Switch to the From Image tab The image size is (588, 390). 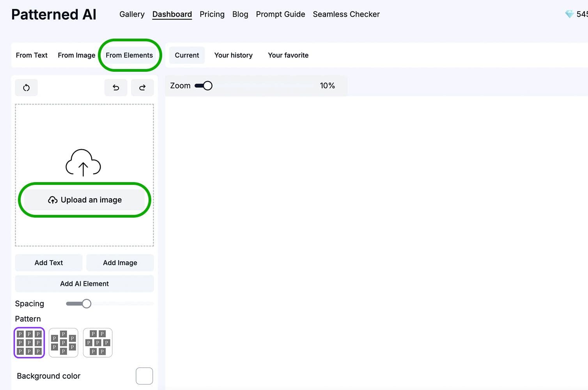tap(76, 55)
